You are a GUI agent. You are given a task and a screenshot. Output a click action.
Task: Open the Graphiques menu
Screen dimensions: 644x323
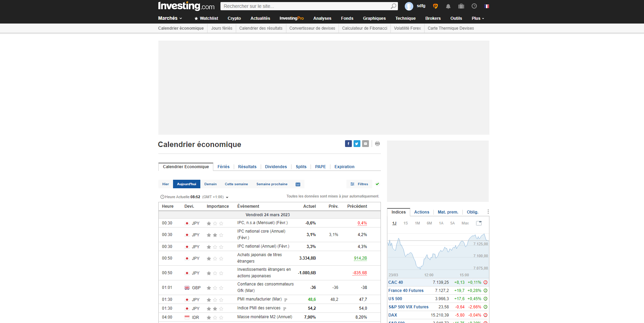click(374, 18)
